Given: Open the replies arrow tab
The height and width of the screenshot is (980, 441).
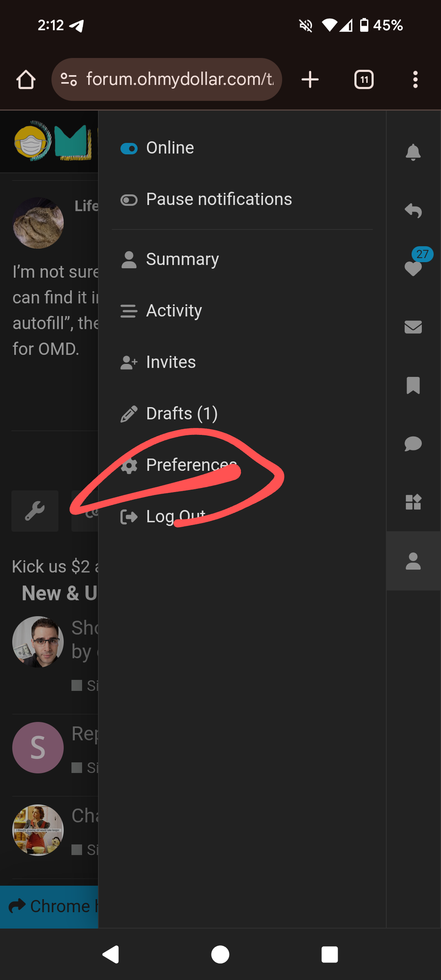Looking at the screenshot, I should [x=413, y=211].
